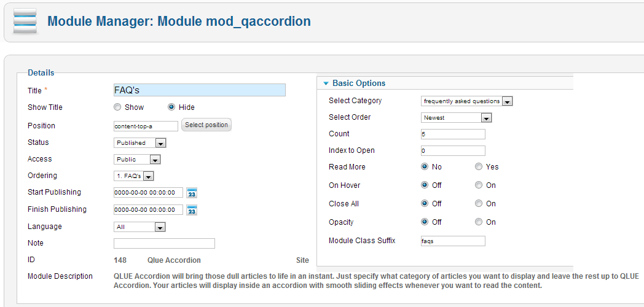Screen dimensions: 644x307
Task: Set Opacity to On
Action: coord(479,222)
